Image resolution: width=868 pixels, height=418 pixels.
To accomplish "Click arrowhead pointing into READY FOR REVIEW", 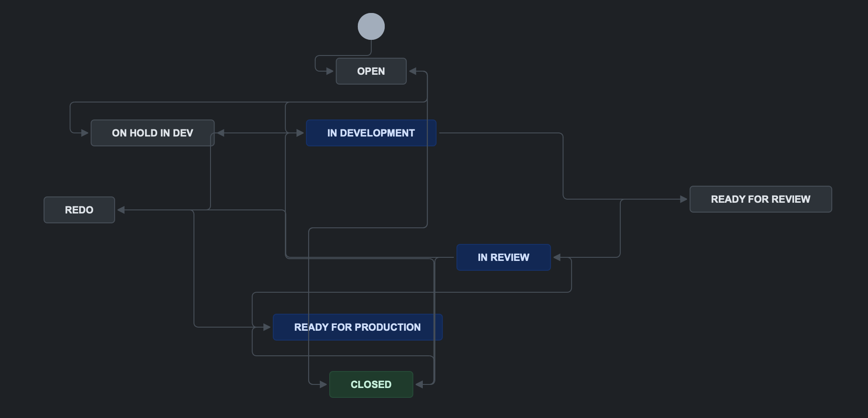I will pyautogui.click(x=683, y=199).
